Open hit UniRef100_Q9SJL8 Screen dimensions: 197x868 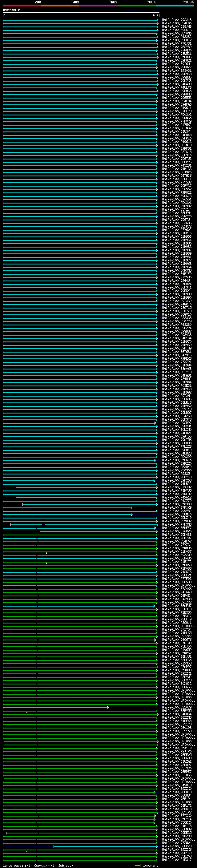[176, 20]
